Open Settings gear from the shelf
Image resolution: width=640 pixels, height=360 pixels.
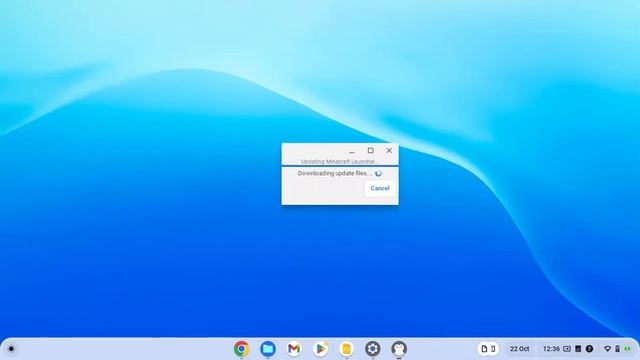point(373,349)
